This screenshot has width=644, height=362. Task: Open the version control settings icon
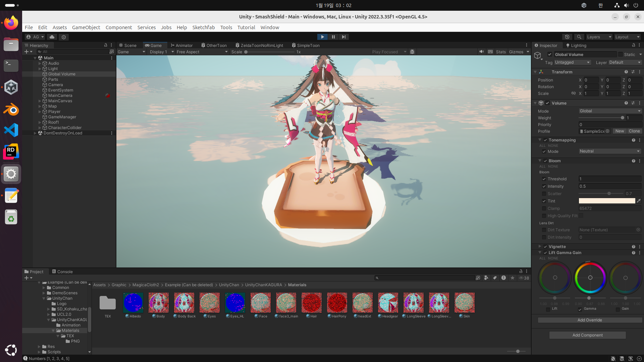tap(64, 37)
